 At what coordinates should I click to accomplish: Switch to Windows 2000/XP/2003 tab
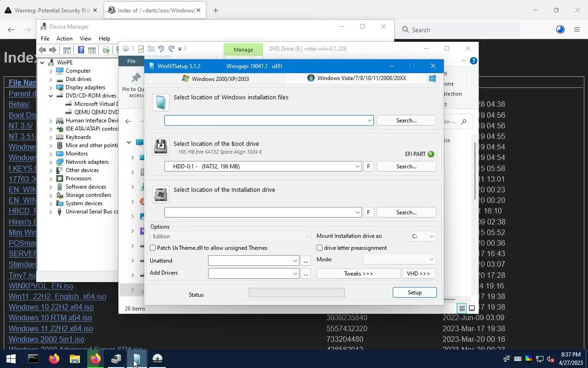pos(215,79)
